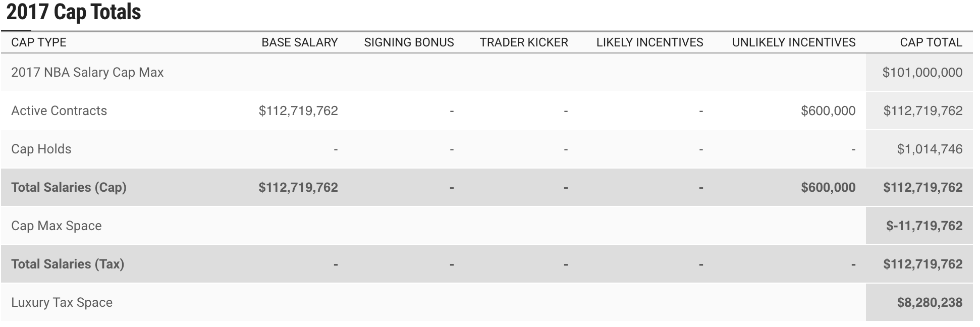Select the $8,280,238 Luxury Tax Space value

pos(930,302)
